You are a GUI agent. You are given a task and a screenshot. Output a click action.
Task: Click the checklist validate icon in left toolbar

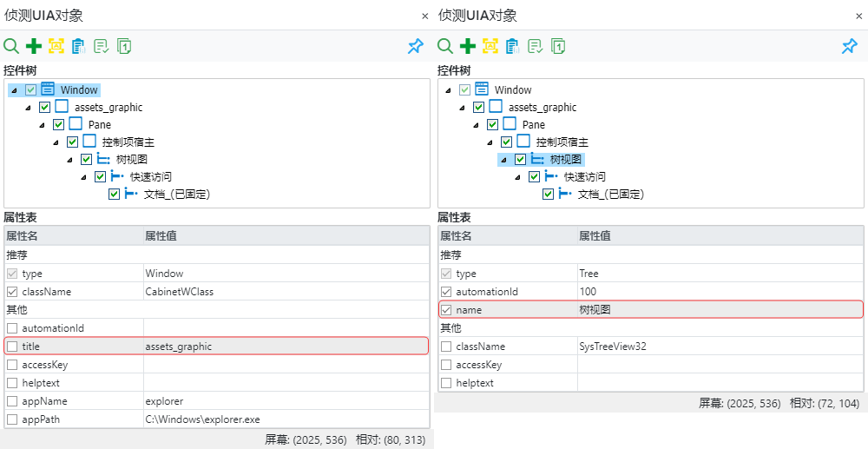click(102, 46)
